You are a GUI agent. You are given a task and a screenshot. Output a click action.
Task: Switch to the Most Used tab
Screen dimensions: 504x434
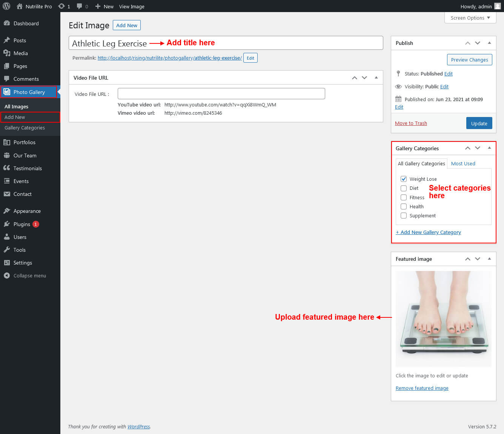463,163
